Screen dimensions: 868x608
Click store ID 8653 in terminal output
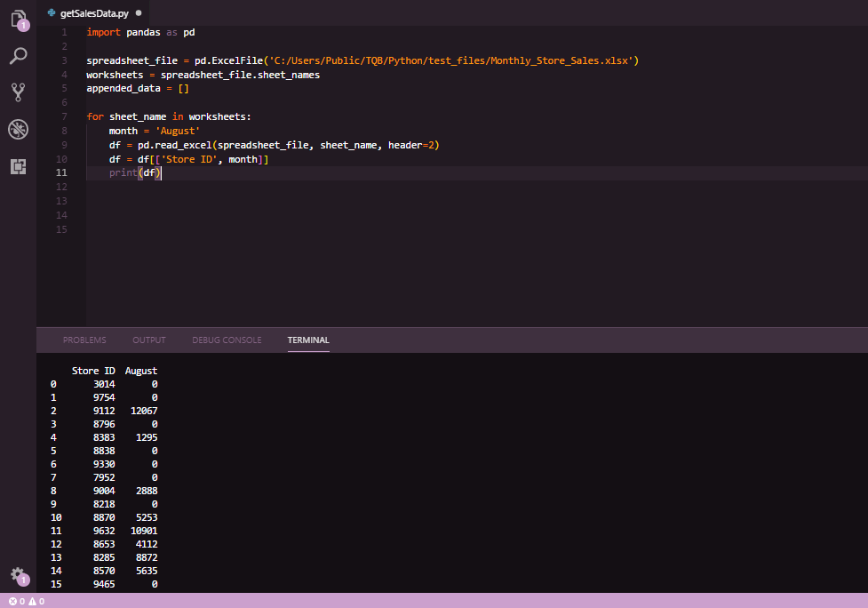104,544
